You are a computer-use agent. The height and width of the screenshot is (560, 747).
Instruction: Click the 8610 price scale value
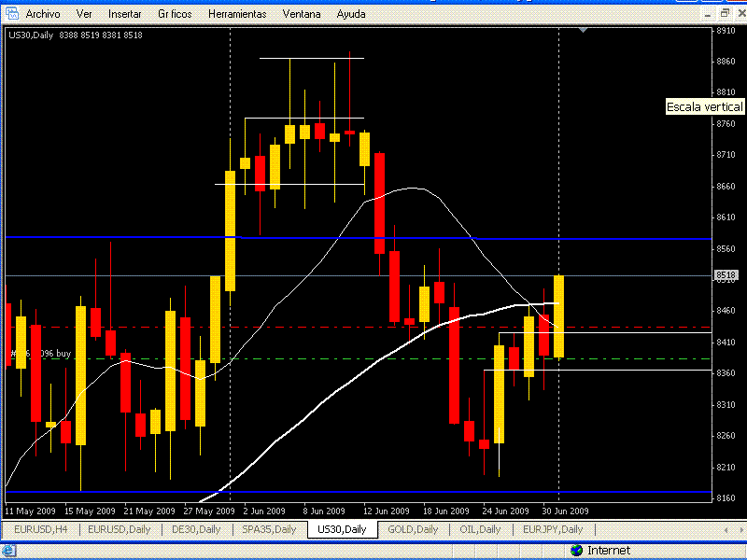(726, 217)
